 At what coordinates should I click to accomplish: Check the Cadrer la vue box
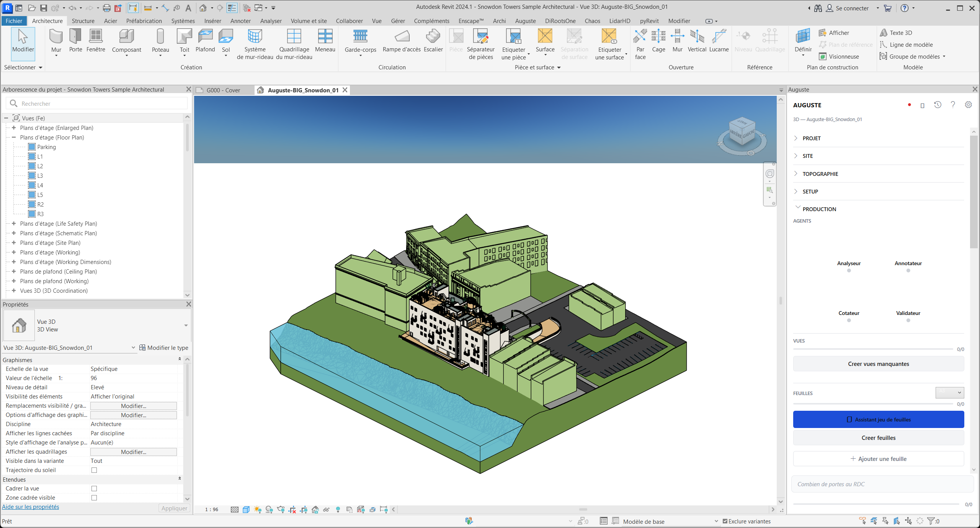point(94,489)
